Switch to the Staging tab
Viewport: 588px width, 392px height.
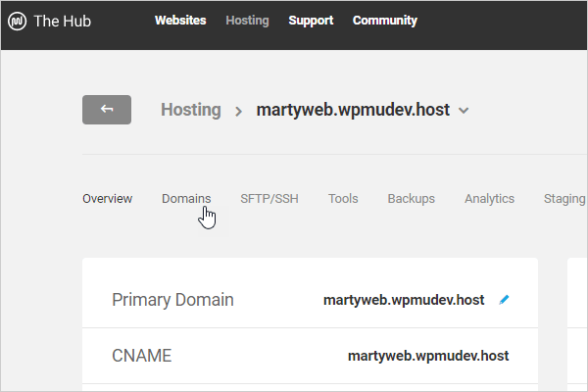pyautogui.click(x=564, y=198)
